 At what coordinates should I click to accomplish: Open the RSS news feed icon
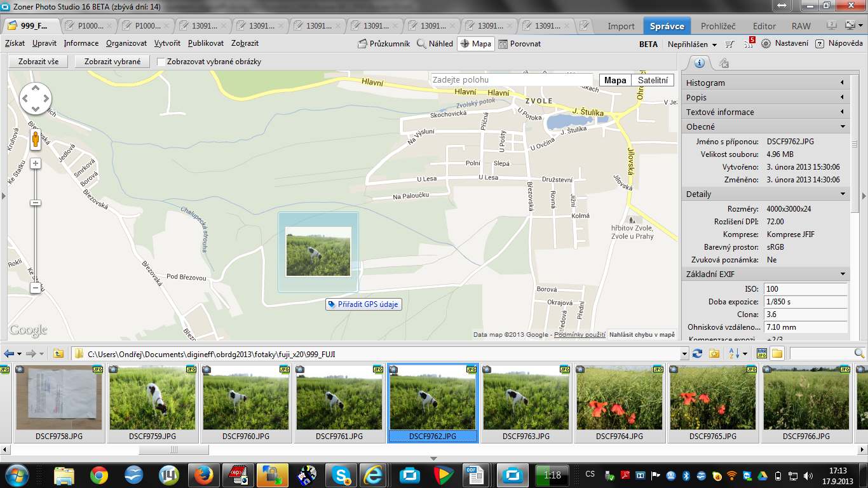[x=749, y=44]
